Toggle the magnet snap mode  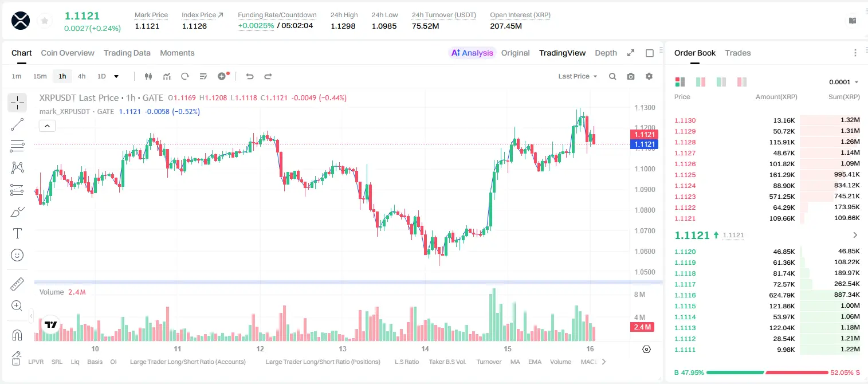pos(17,335)
